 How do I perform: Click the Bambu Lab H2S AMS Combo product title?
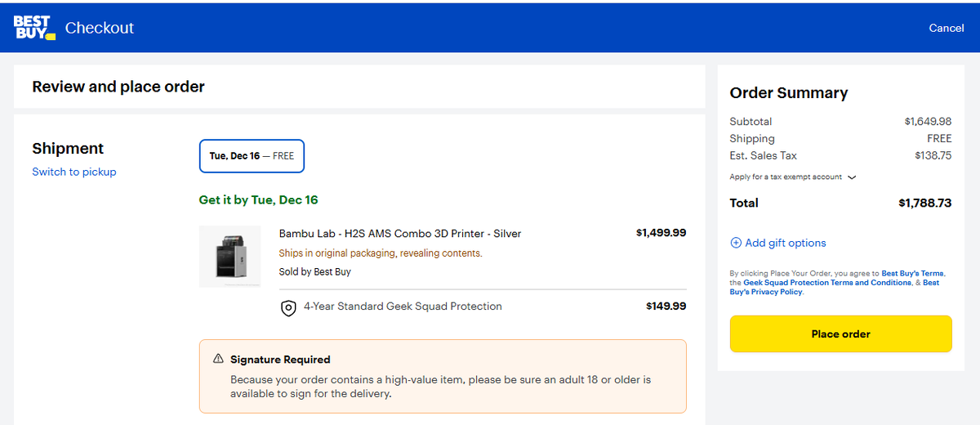(x=400, y=234)
